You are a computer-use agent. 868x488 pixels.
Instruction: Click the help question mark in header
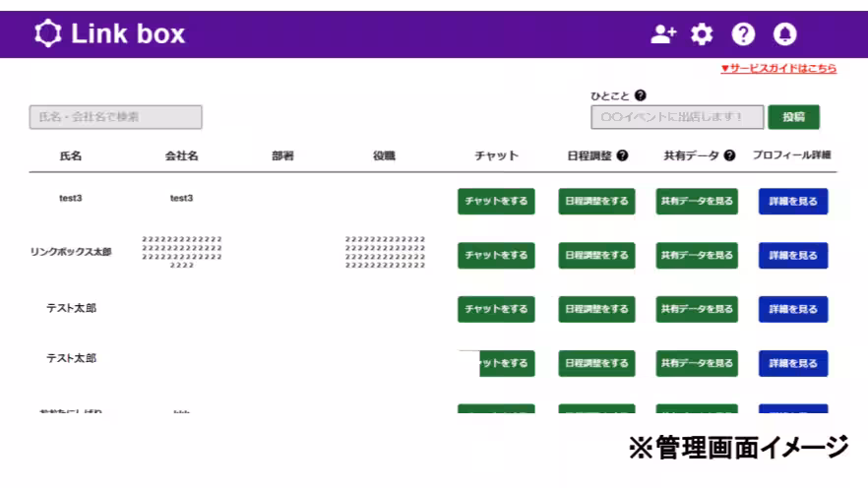743,34
